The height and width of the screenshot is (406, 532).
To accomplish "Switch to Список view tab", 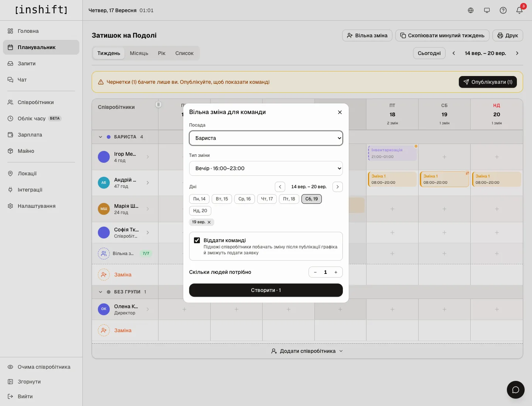I will tap(184, 53).
